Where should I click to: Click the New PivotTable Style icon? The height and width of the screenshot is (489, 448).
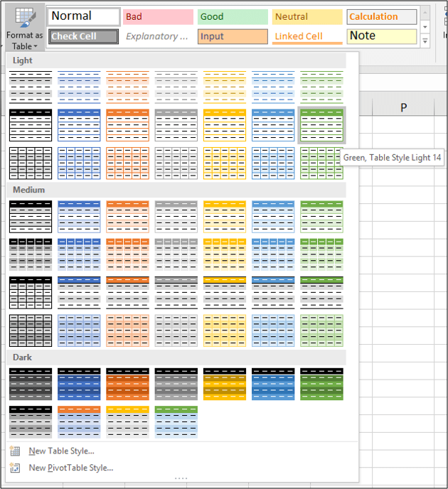16,468
